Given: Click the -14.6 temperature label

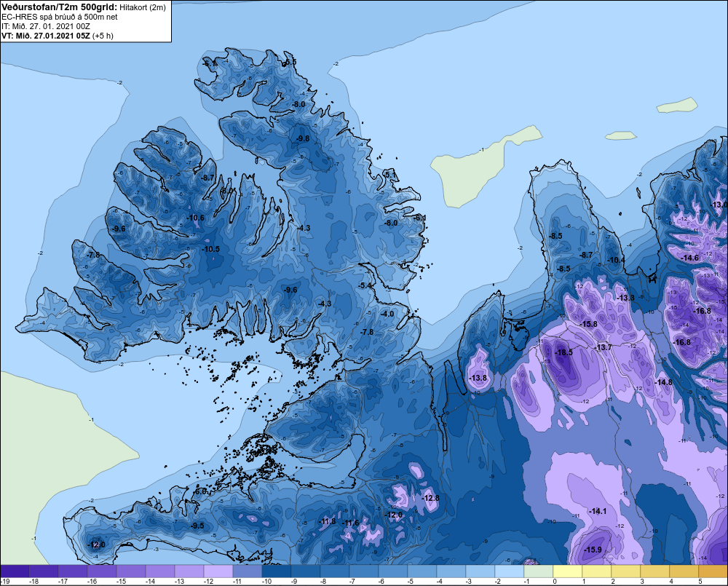Looking at the screenshot, I should pos(690,258).
